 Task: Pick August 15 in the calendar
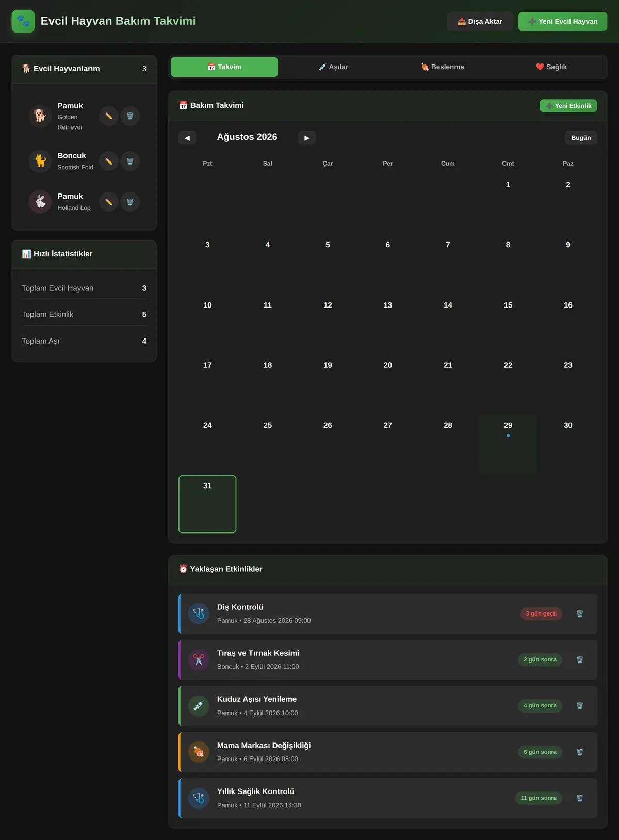point(508,324)
